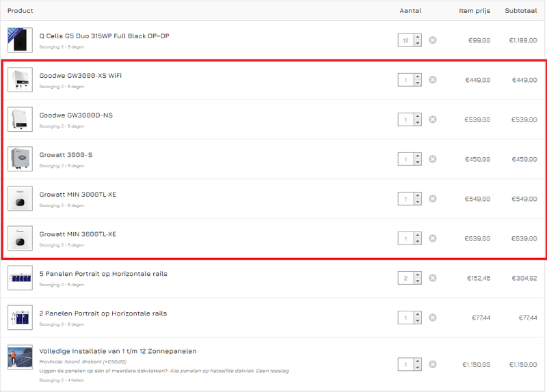Select item price €152,46
This screenshot has width=547, height=392.
click(x=479, y=278)
